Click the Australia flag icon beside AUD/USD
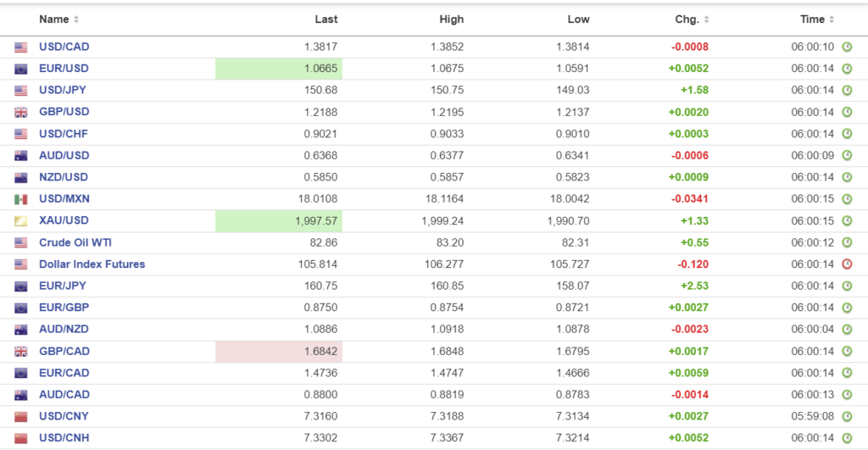 (21, 156)
